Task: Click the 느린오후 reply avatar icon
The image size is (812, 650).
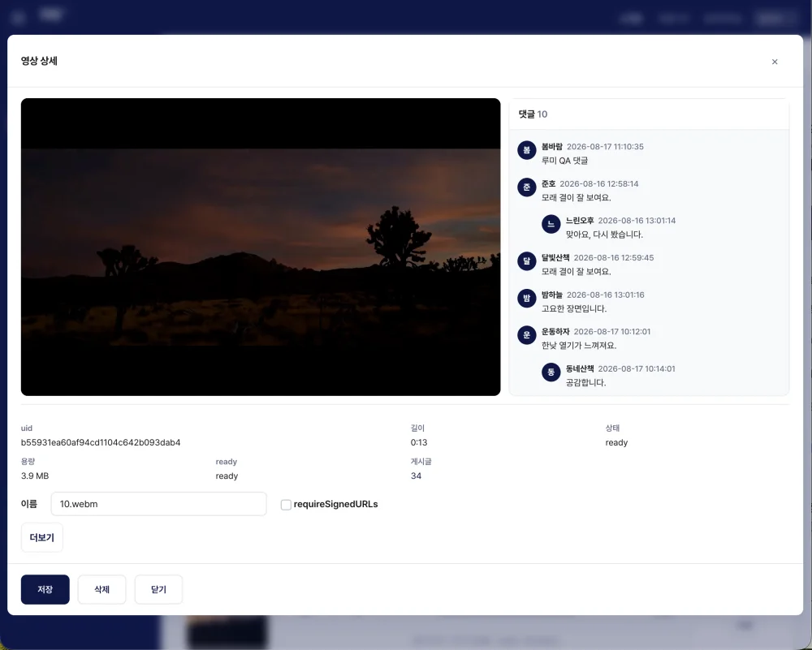Action: [x=551, y=224]
